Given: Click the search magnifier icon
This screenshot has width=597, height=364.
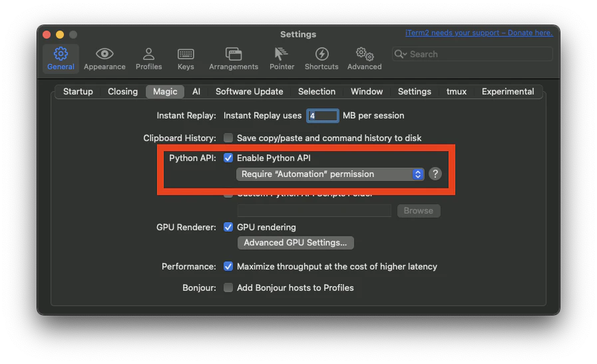Looking at the screenshot, I should pos(400,54).
